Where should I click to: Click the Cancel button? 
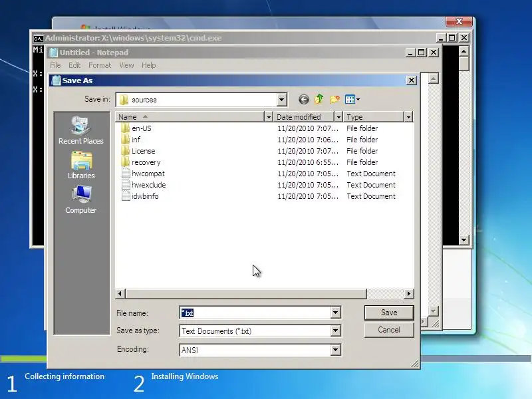389,330
